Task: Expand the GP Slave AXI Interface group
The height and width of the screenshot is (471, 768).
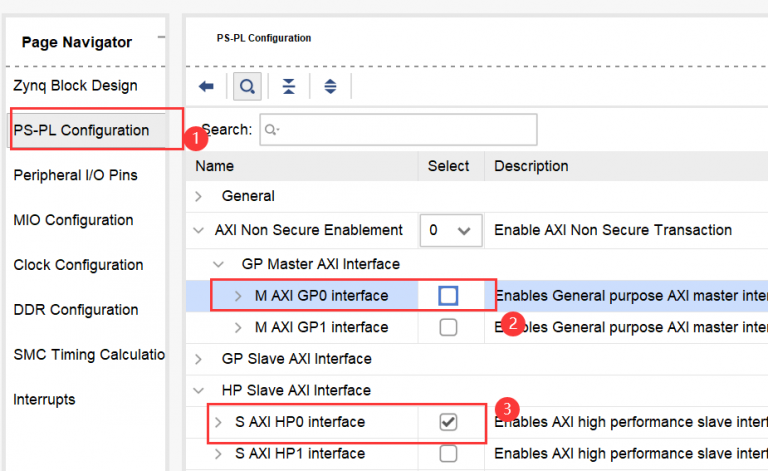Action: click(x=199, y=359)
